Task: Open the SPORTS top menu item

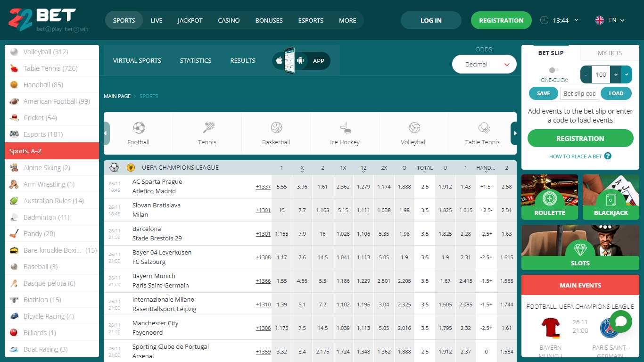Action: (124, 20)
